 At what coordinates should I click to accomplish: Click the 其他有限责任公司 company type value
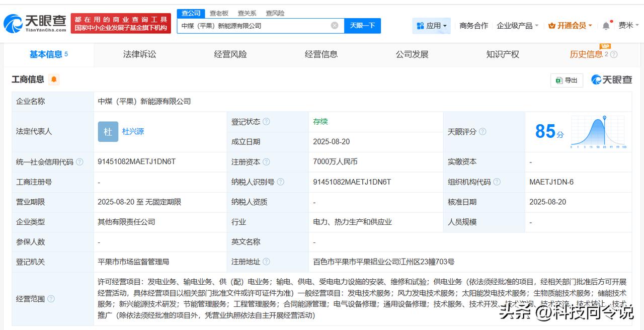126,222
